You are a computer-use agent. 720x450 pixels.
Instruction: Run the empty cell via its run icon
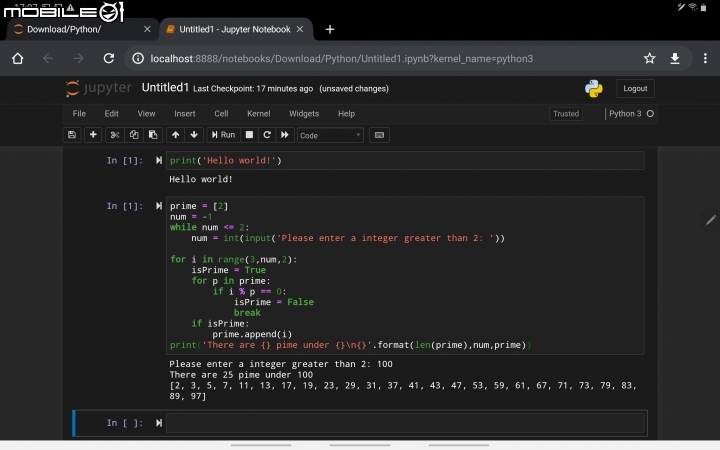point(159,423)
